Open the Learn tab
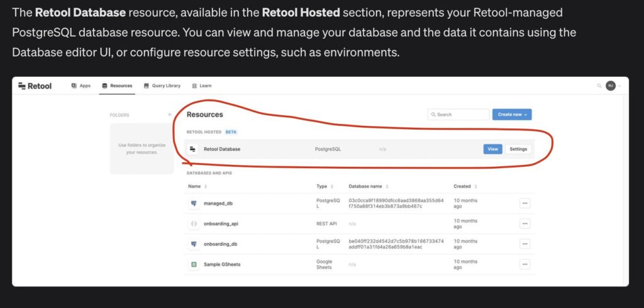Viewport: 644px width, 308px height. pyautogui.click(x=202, y=86)
